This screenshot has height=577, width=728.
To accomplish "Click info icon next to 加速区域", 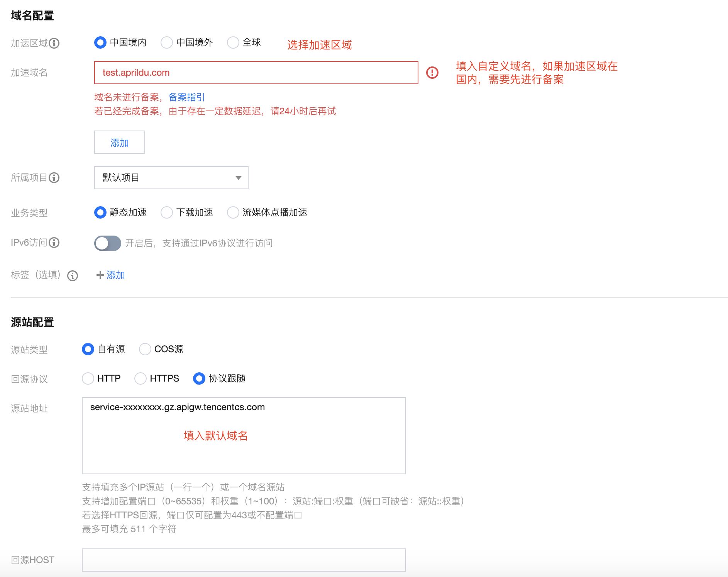I will 54,43.
